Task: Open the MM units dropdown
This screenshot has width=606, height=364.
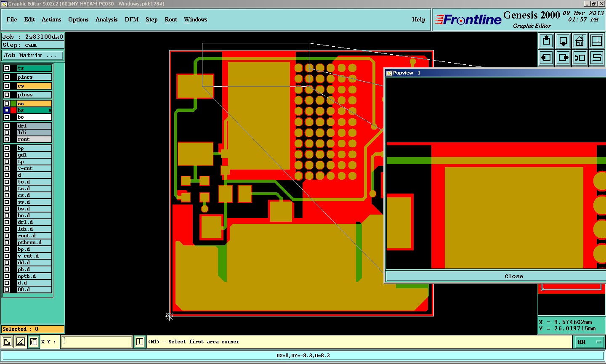Action: tap(589, 342)
